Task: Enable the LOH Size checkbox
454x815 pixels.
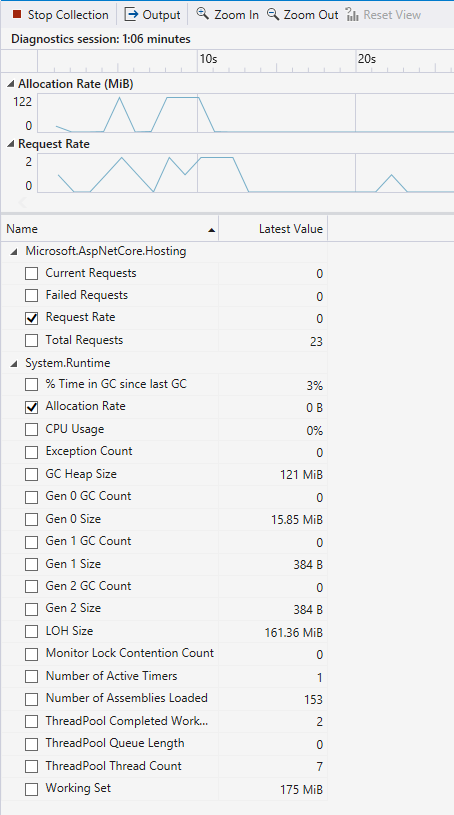Action: click(x=32, y=632)
